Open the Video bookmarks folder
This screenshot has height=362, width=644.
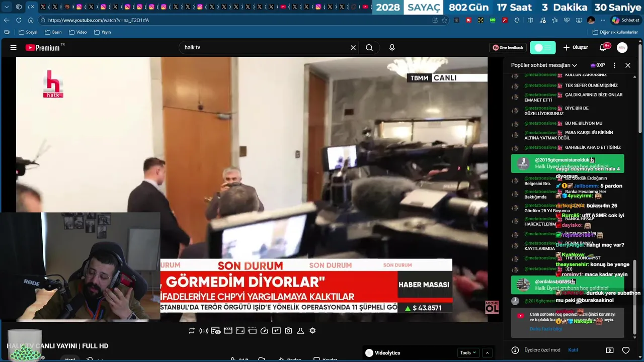77,32
